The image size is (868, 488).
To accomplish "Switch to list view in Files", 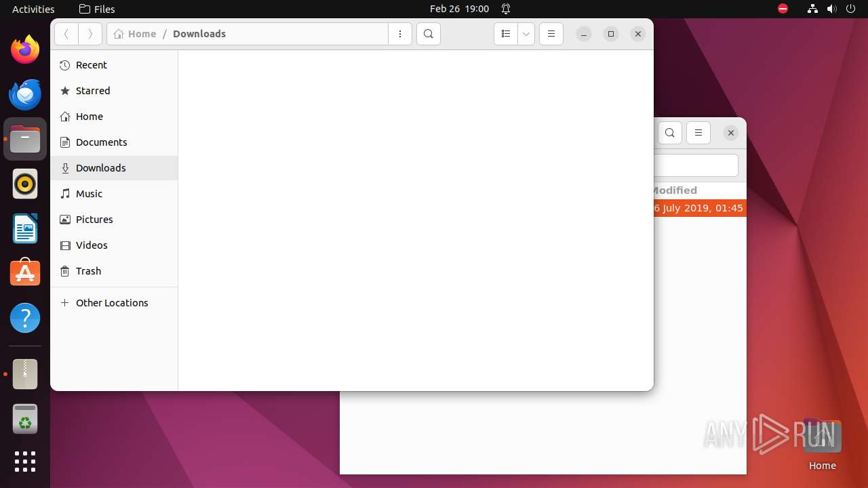I will (506, 34).
